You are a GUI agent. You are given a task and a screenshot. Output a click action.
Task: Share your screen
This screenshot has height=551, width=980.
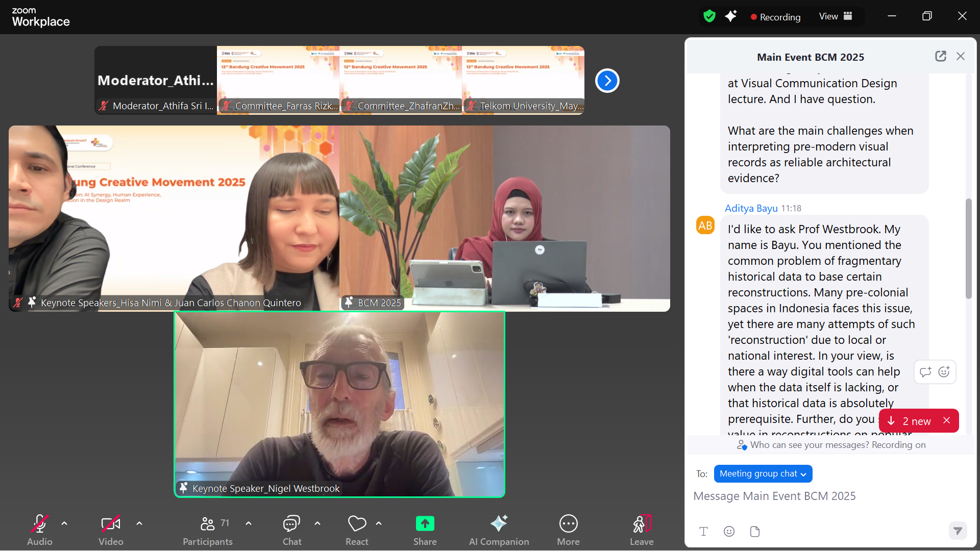tap(425, 530)
